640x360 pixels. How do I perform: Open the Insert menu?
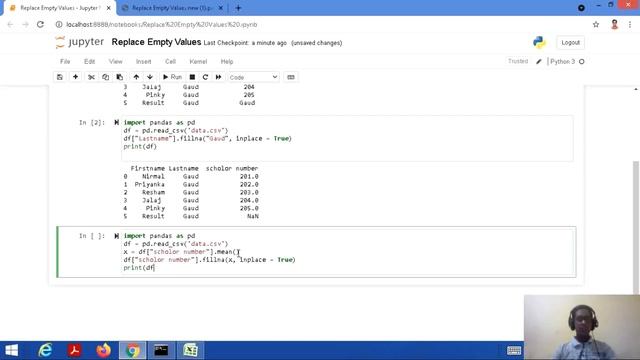point(144,62)
